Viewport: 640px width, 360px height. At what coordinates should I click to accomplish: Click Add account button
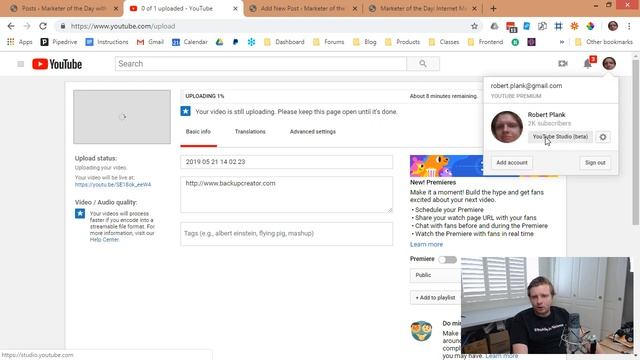tap(512, 163)
